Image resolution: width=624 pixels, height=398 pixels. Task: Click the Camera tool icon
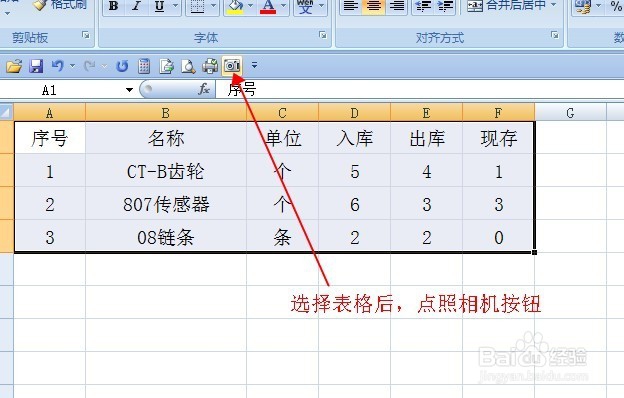click(232, 66)
